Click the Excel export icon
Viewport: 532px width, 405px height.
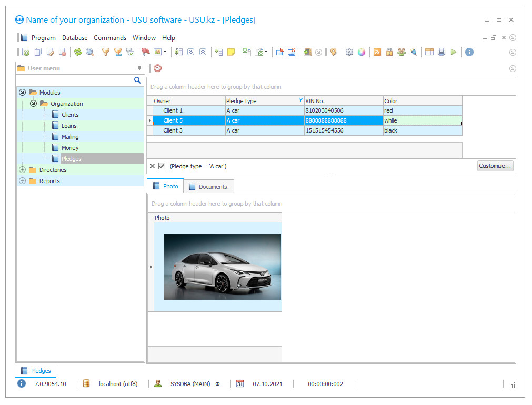(247, 52)
